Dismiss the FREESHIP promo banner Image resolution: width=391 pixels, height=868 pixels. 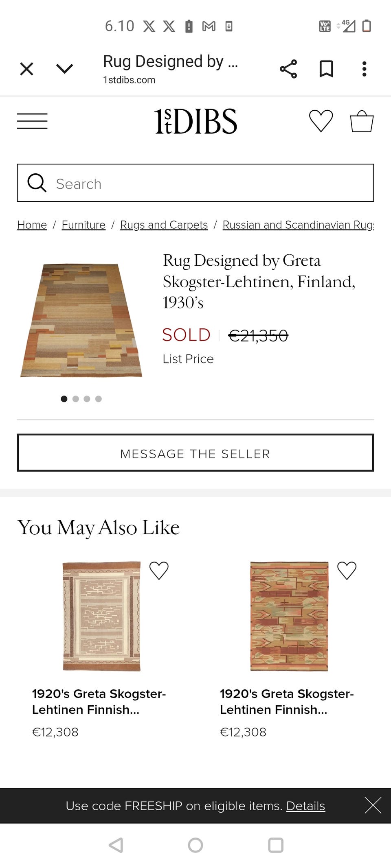tap(373, 805)
